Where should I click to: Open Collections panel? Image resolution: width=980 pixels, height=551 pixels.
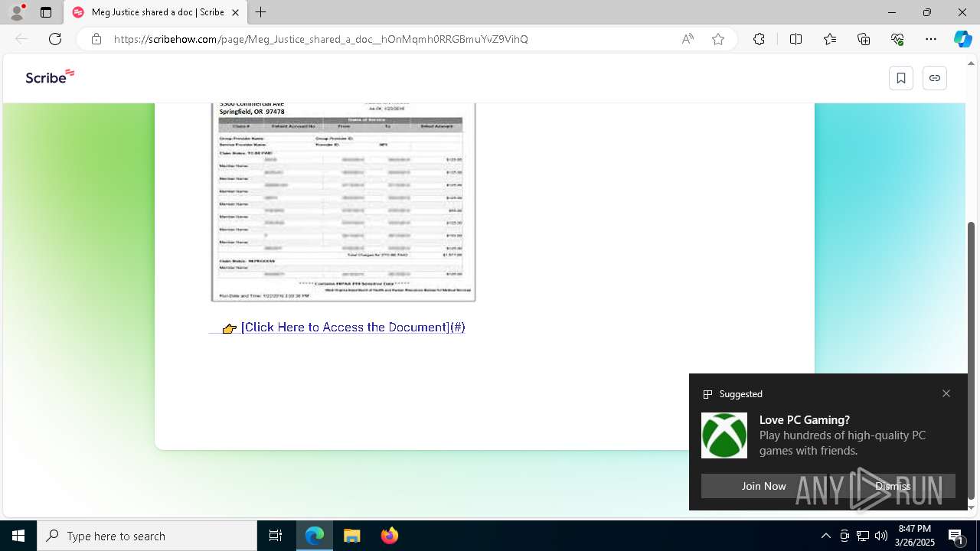tap(864, 39)
